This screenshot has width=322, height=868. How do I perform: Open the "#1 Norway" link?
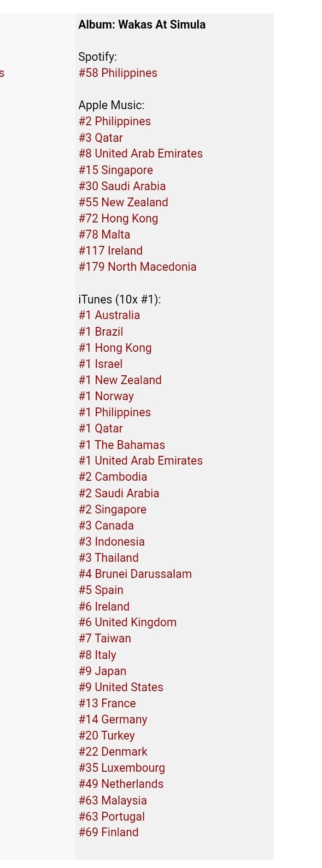[106, 396]
